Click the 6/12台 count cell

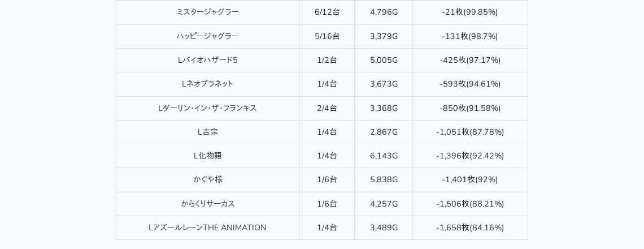[x=327, y=12]
